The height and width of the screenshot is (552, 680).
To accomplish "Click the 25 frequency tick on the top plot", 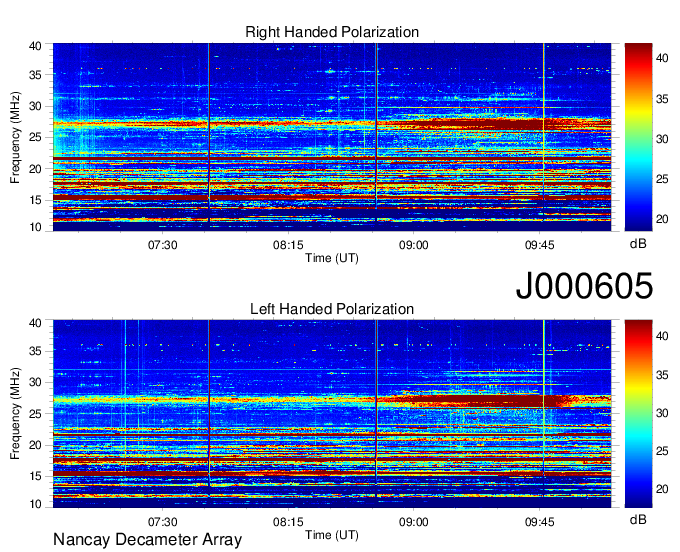I will click(35, 137).
